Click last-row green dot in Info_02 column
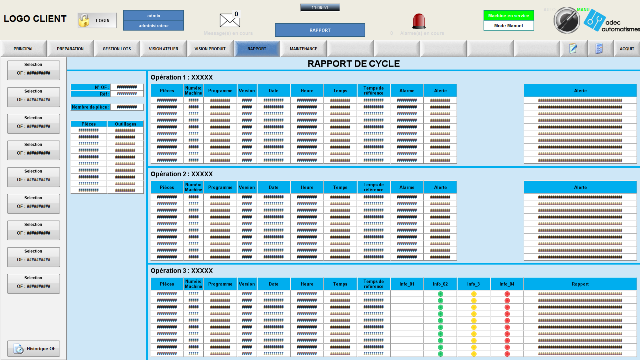 coord(440,354)
